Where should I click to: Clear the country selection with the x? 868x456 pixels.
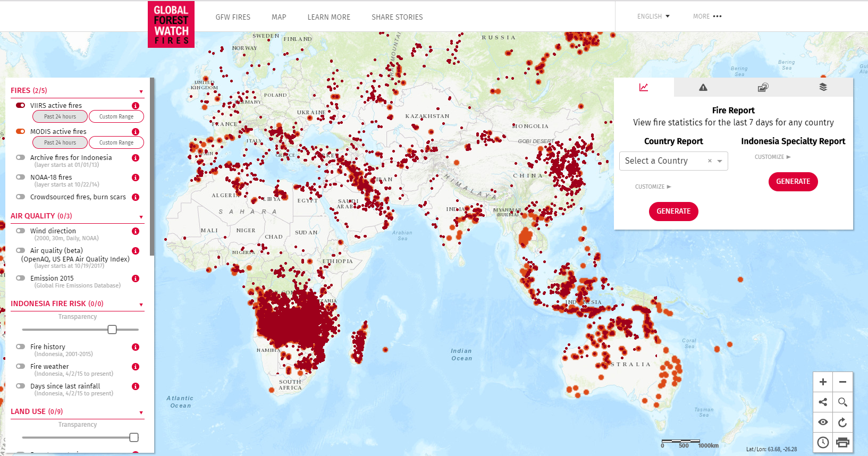[710, 161]
